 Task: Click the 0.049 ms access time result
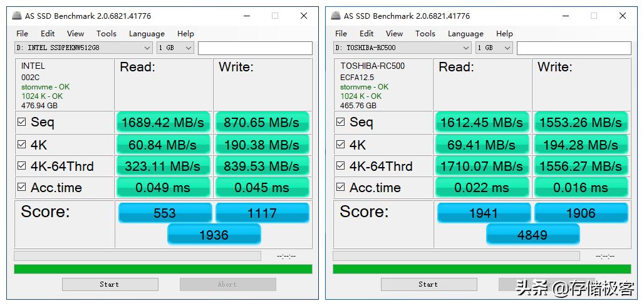point(163,188)
